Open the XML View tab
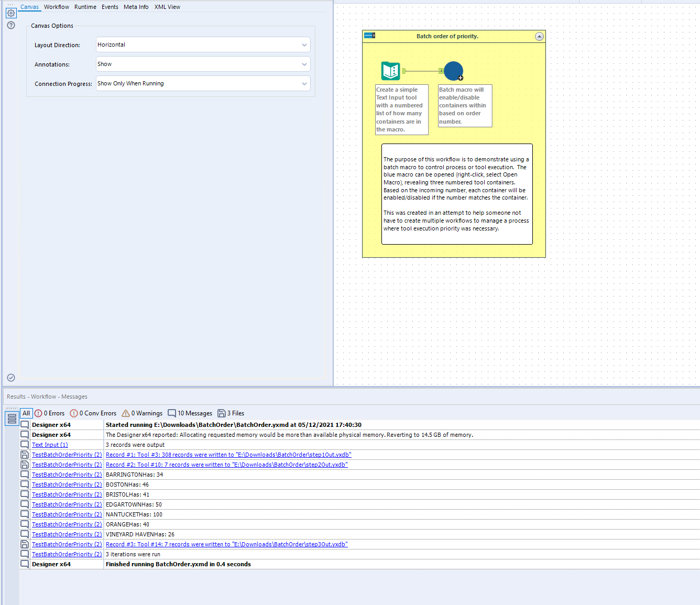The width and height of the screenshot is (700, 605). [x=167, y=7]
